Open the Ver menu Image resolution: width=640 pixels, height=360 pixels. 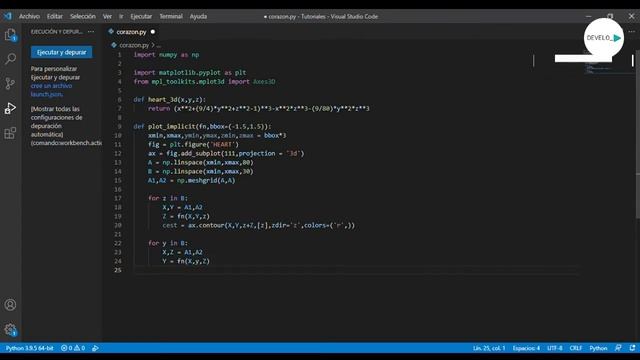coord(107,16)
